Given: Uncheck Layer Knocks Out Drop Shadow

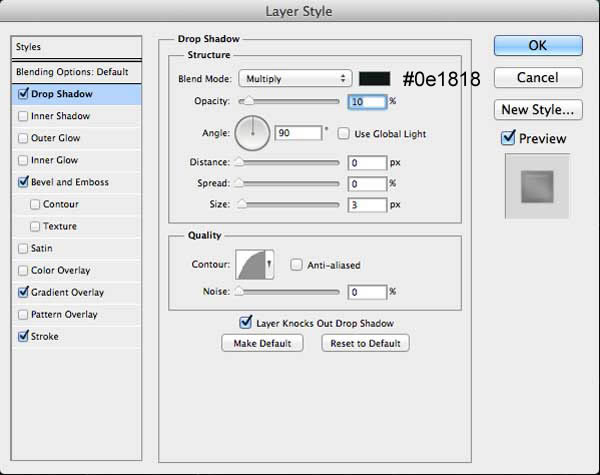Looking at the screenshot, I should (245, 323).
